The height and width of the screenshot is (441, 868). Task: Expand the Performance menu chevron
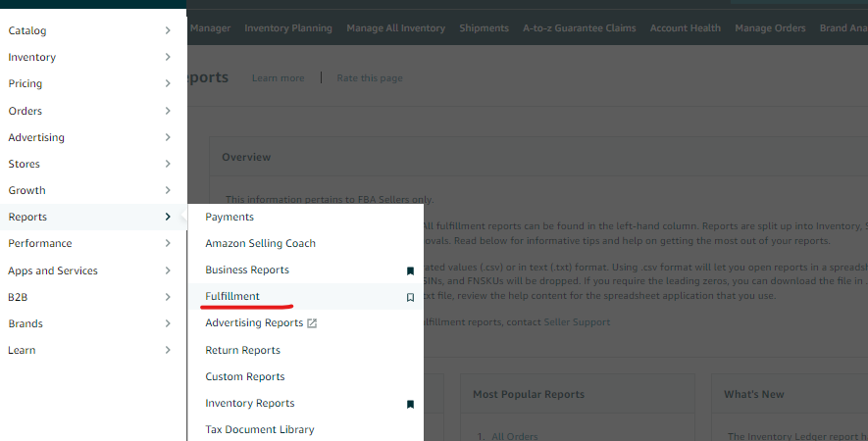tap(168, 243)
